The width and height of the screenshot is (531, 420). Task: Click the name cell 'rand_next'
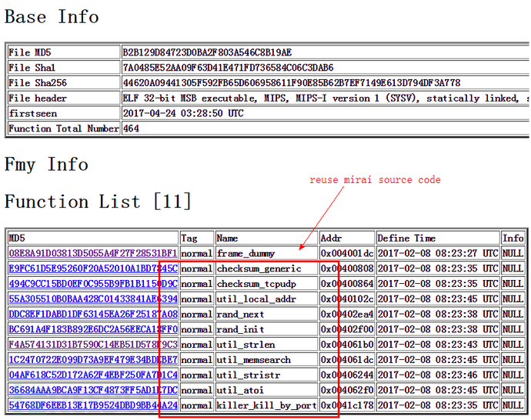tap(267, 314)
